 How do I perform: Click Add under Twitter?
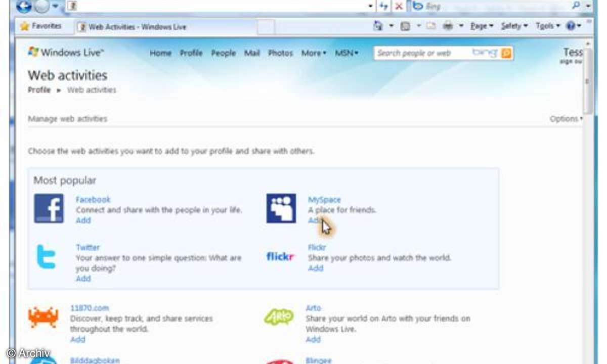83,279
